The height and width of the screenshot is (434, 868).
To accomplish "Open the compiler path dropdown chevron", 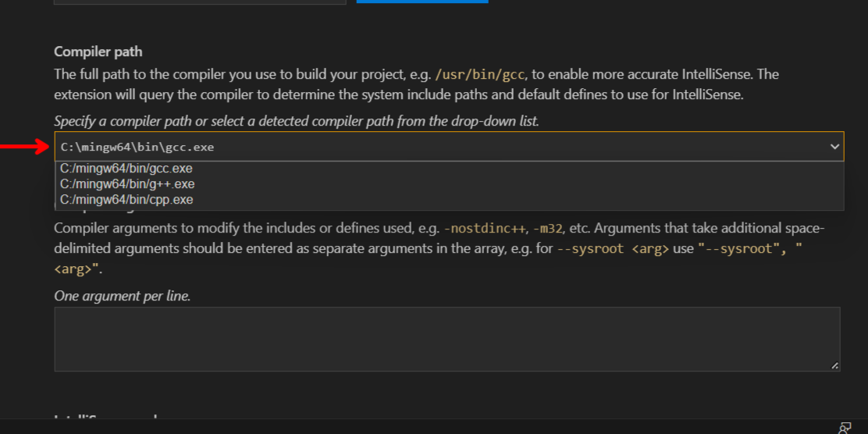I will click(834, 147).
